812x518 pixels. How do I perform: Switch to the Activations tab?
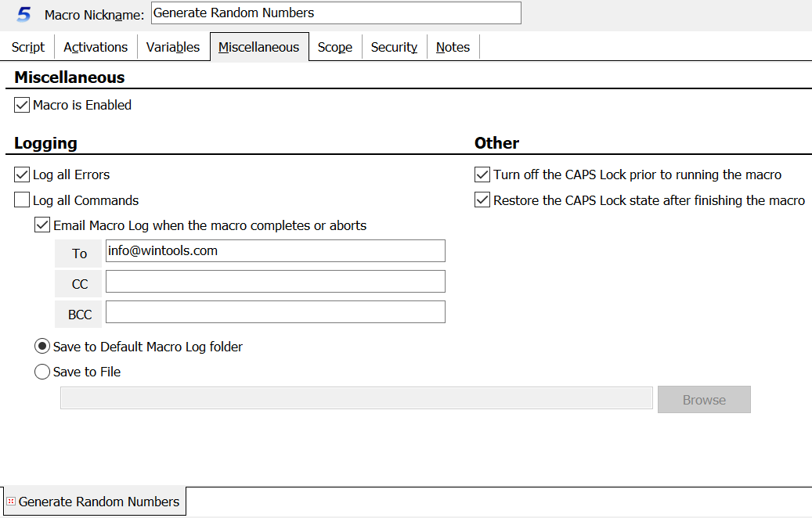(x=96, y=47)
